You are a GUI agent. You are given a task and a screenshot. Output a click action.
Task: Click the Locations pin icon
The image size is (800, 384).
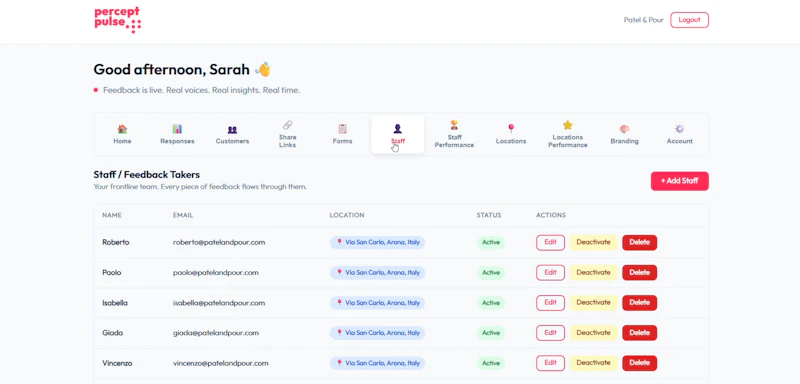click(x=511, y=129)
